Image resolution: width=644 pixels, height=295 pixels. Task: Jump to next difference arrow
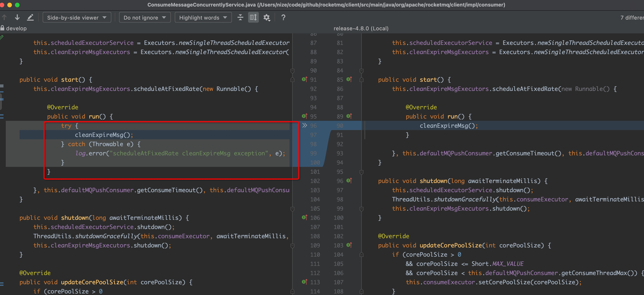point(17,17)
